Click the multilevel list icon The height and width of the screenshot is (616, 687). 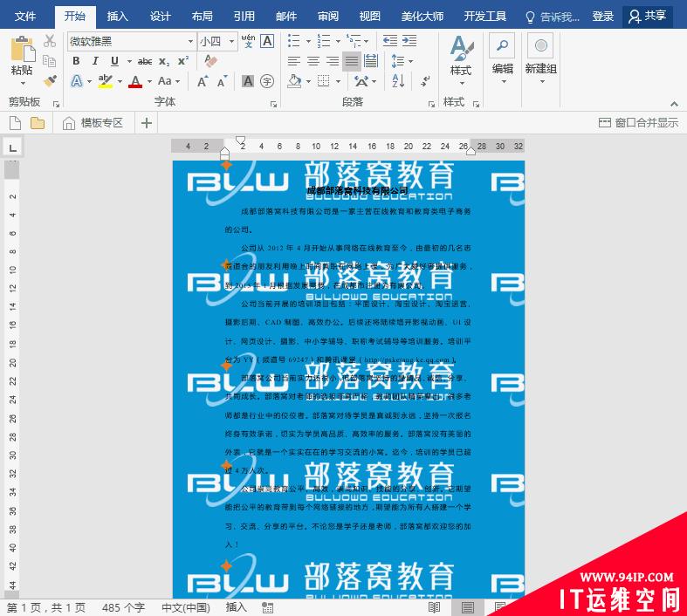(x=354, y=41)
